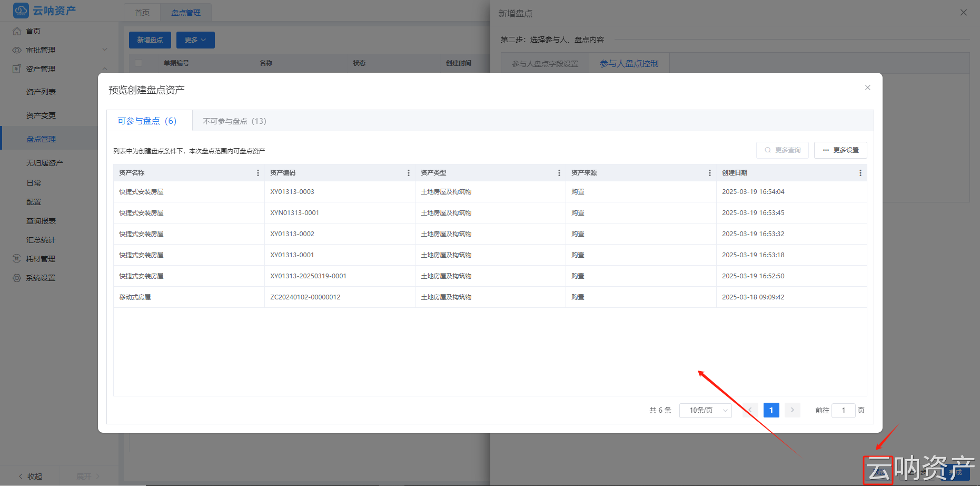Click the 资产管理 icon in the sidebar

(17, 69)
